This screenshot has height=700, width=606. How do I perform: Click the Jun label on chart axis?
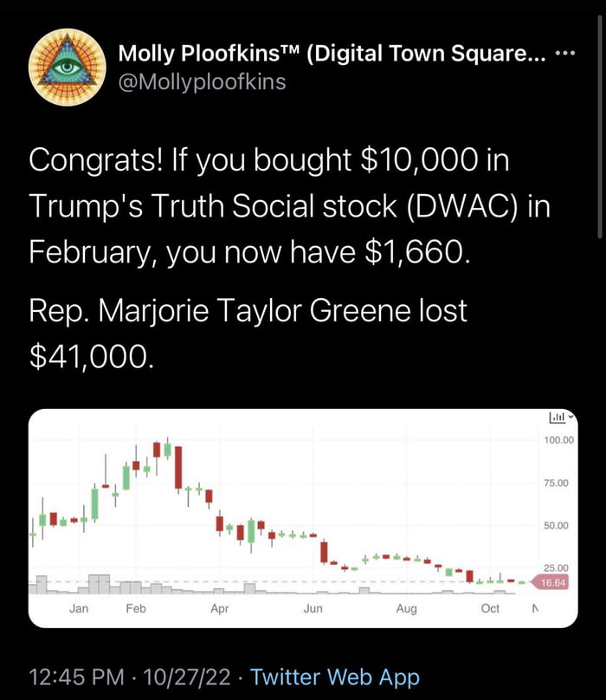[x=313, y=609]
